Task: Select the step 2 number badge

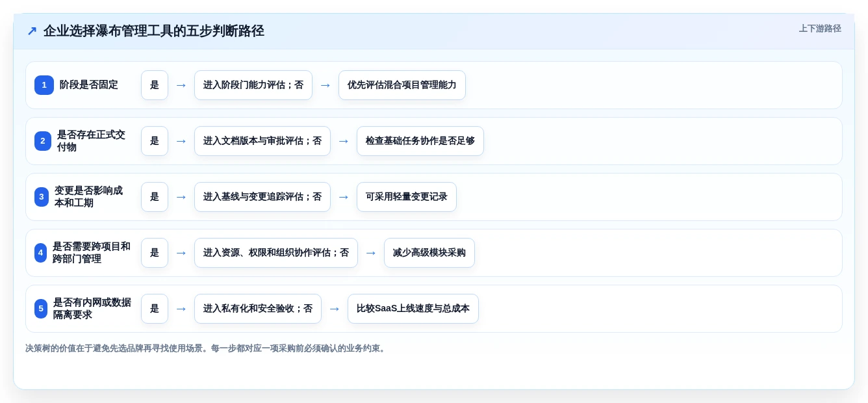Action: (43, 141)
